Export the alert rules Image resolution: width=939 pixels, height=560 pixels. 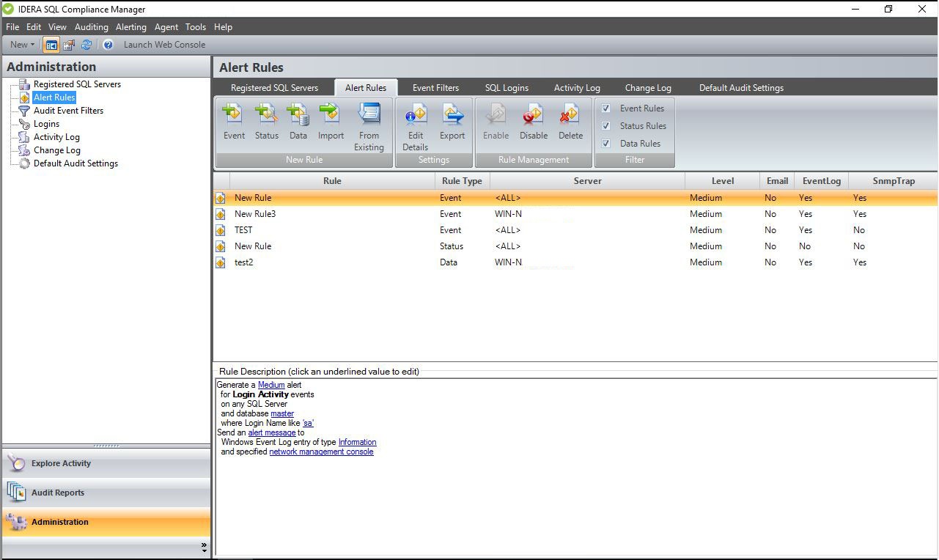point(452,122)
